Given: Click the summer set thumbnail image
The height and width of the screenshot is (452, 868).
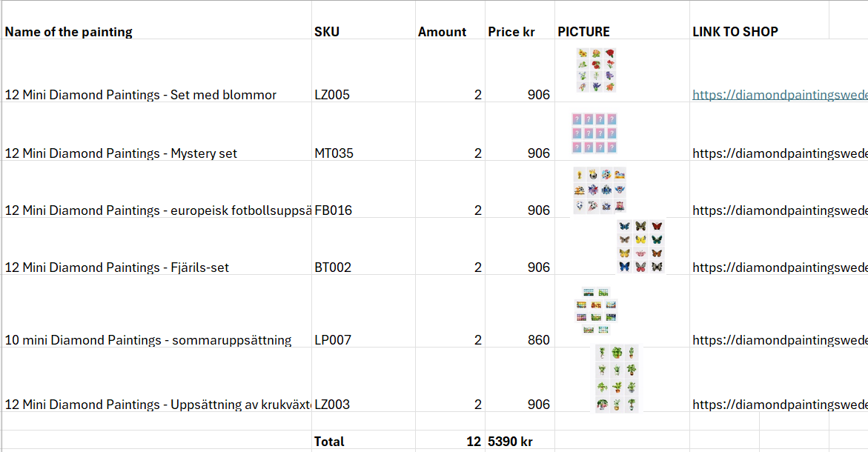Looking at the screenshot, I should (597, 310).
